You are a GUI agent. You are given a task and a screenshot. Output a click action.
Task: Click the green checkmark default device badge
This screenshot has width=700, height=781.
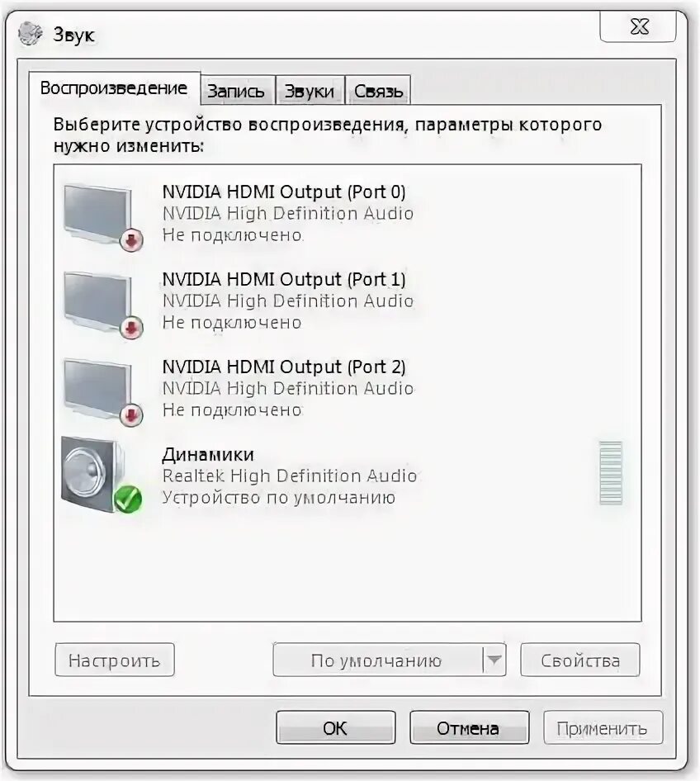[x=128, y=499]
